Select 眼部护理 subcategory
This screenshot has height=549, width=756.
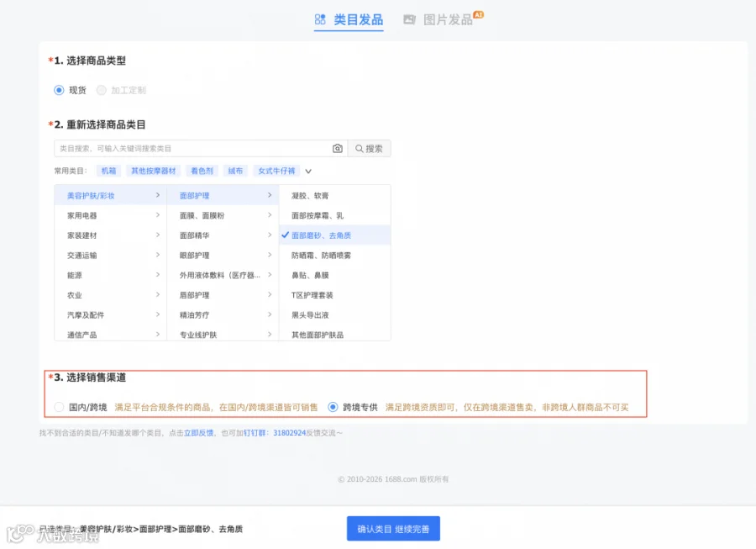point(223,256)
